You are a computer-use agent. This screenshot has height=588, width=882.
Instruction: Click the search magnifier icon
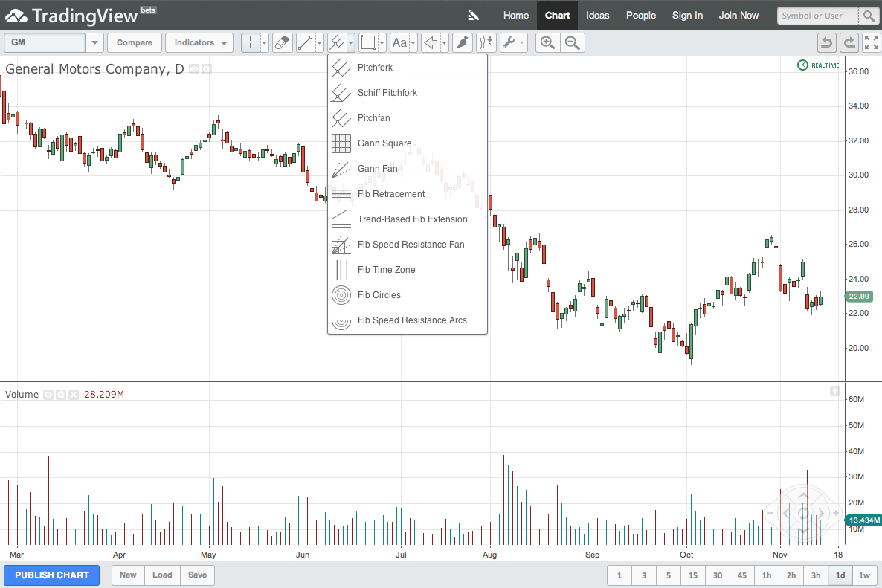pyautogui.click(x=869, y=16)
